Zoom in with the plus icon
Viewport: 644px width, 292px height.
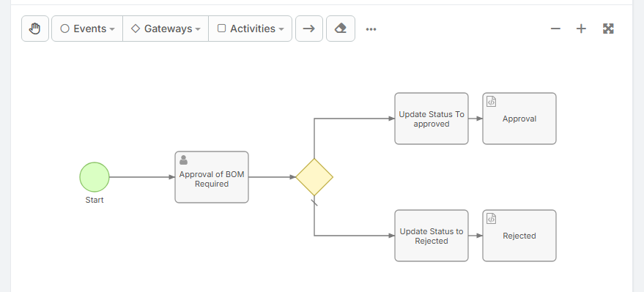[x=581, y=29]
